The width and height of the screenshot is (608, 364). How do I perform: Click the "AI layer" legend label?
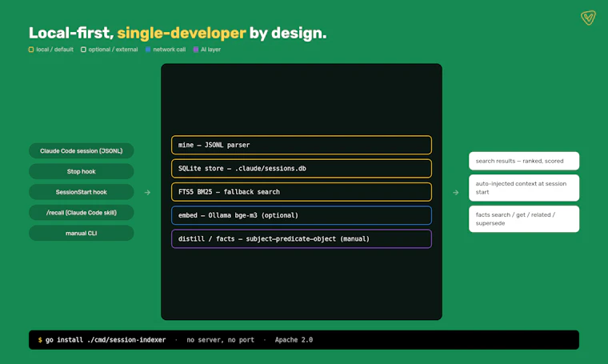210,50
